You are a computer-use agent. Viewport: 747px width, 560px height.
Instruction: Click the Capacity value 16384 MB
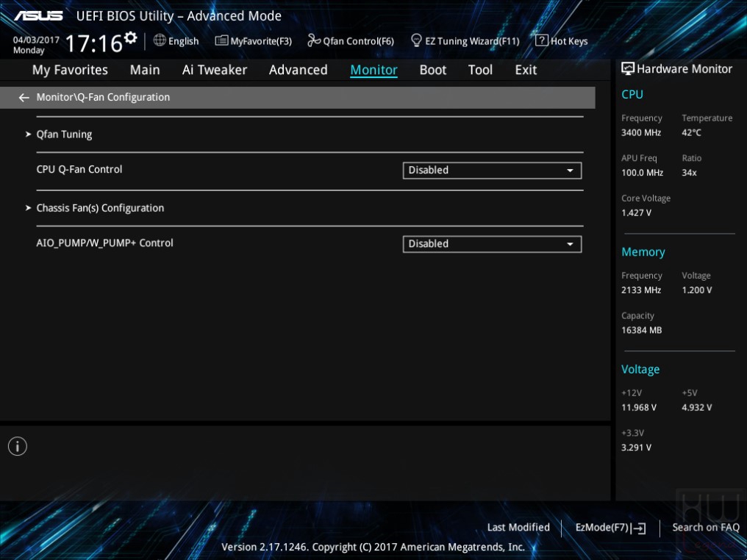click(642, 330)
